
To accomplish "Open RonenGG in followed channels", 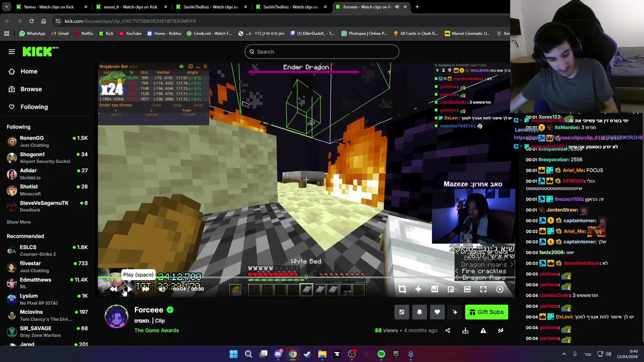I will coord(47,141).
